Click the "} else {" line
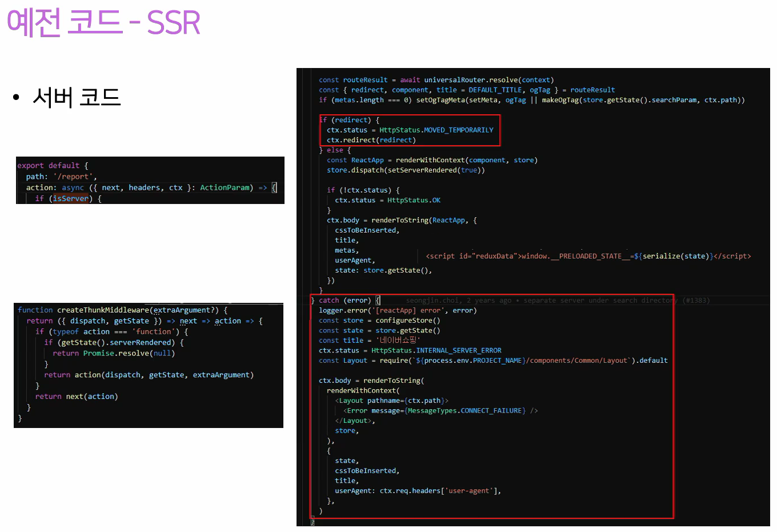 coord(335,150)
